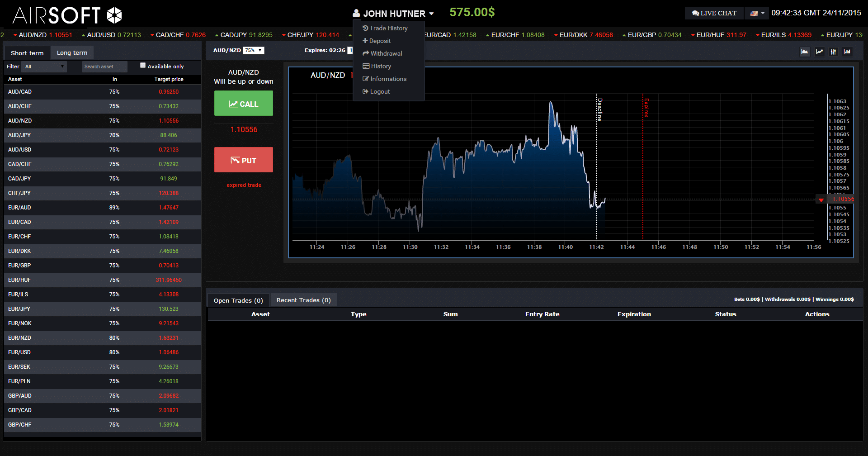868x456 pixels.
Task: Click the Airsoft logo
Action: [x=67, y=15]
